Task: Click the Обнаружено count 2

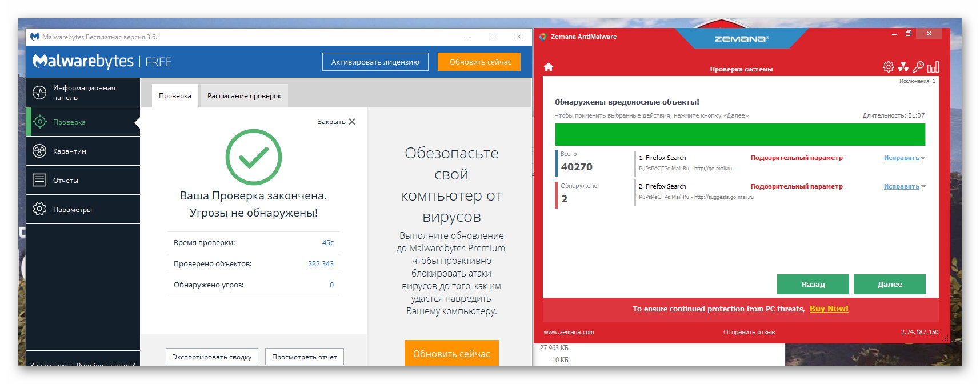Action: coord(564,199)
